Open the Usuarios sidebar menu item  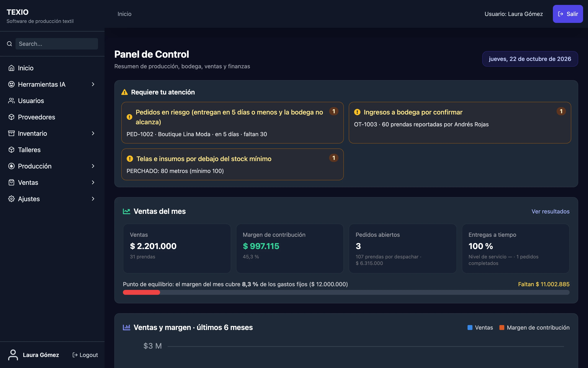click(52, 101)
